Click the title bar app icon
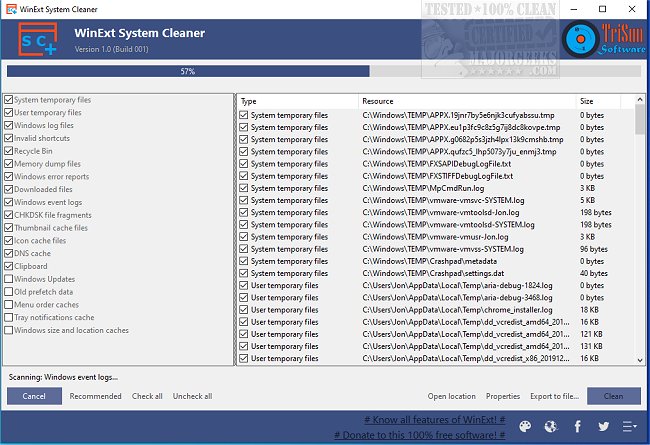The image size is (650, 445). tap(11, 9)
